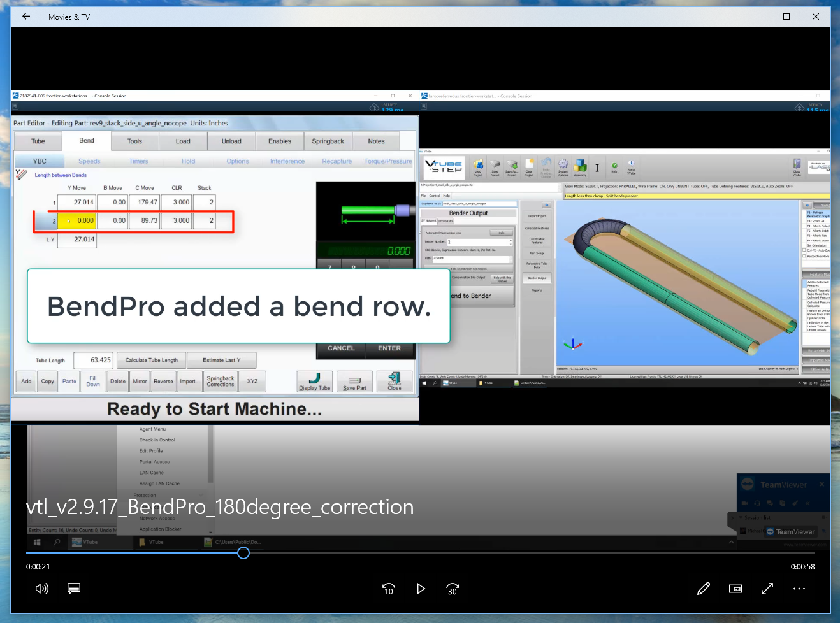
Task: Open the closed captions menu
Action: (x=74, y=589)
